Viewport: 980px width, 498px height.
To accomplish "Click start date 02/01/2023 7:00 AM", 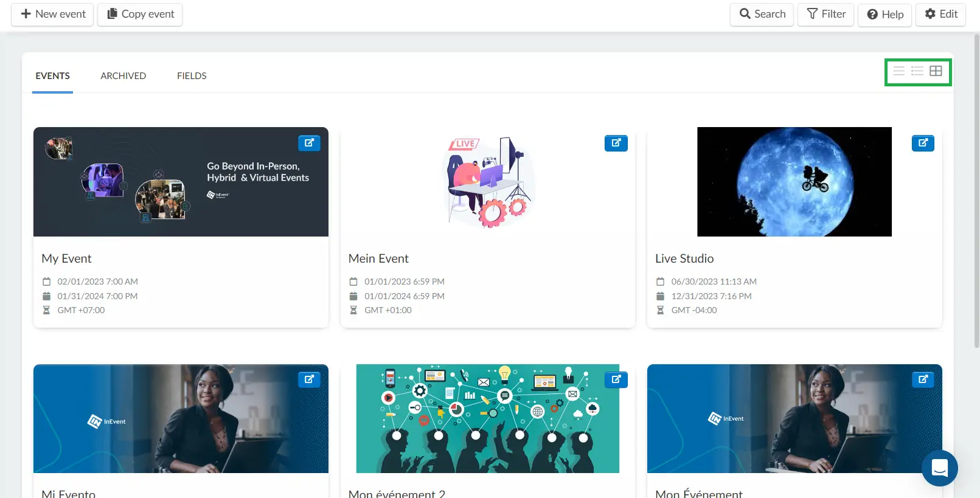I will coord(97,282).
